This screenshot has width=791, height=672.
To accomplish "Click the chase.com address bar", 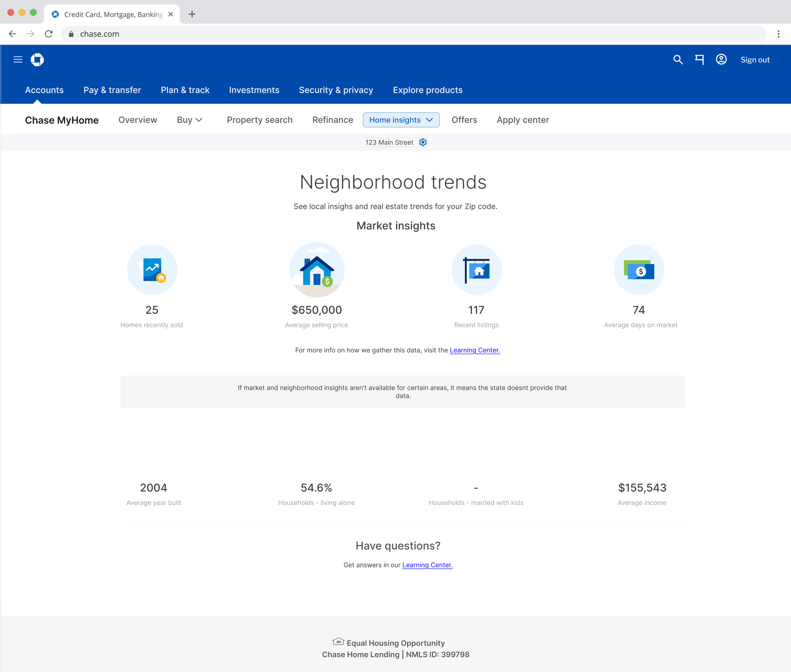I will coord(414,34).
